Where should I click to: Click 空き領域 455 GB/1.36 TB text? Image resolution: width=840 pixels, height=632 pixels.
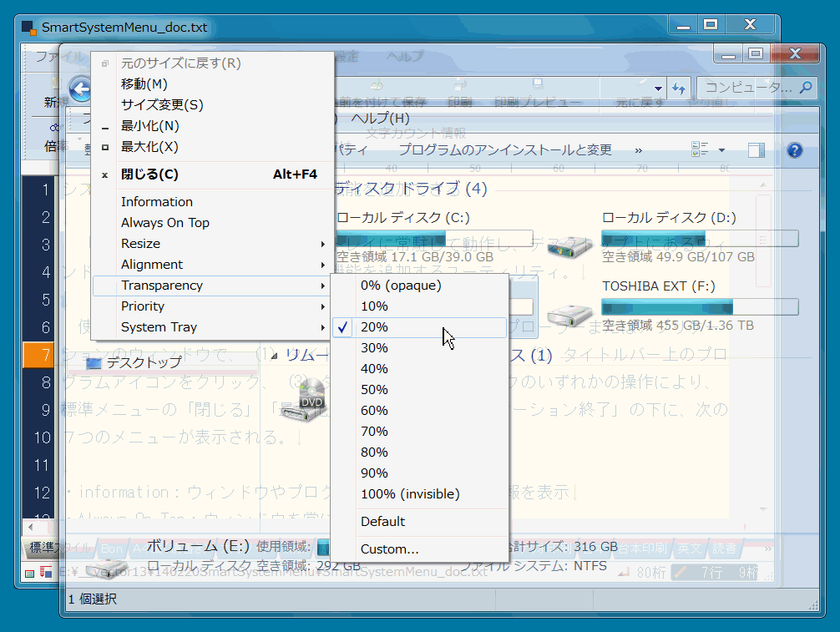pos(678,325)
